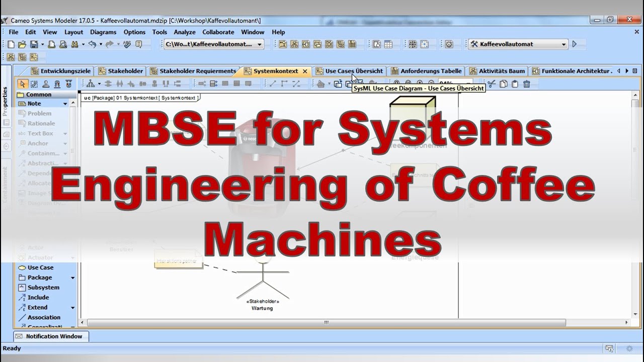
Task: Open the quick diagram layout tool
Action: click(x=91, y=84)
